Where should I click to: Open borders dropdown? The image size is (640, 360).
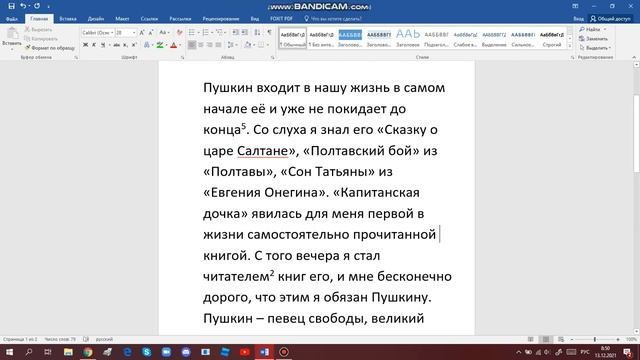click(268, 45)
